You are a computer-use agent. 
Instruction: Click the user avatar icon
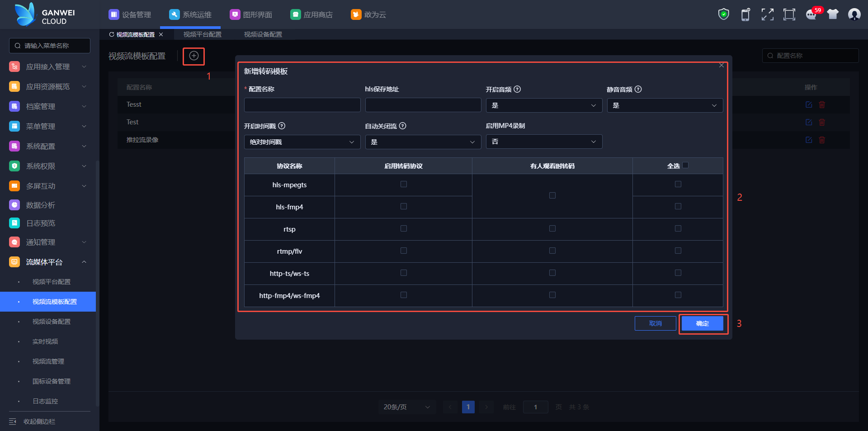tap(854, 14)
